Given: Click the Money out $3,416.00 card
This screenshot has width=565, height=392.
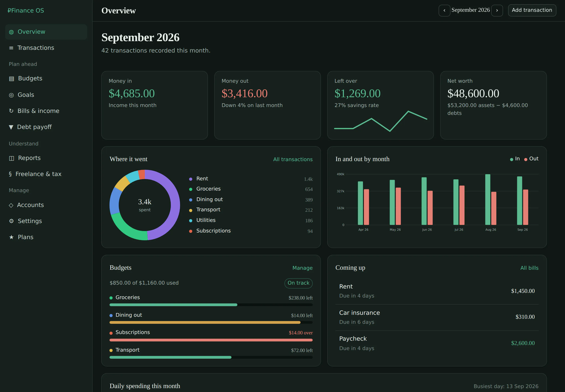Looking at the screenshot, I should click(268, 105).
